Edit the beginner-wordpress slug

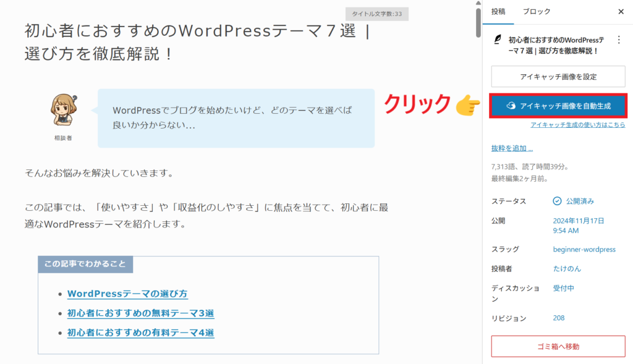(x=584, y=250)
